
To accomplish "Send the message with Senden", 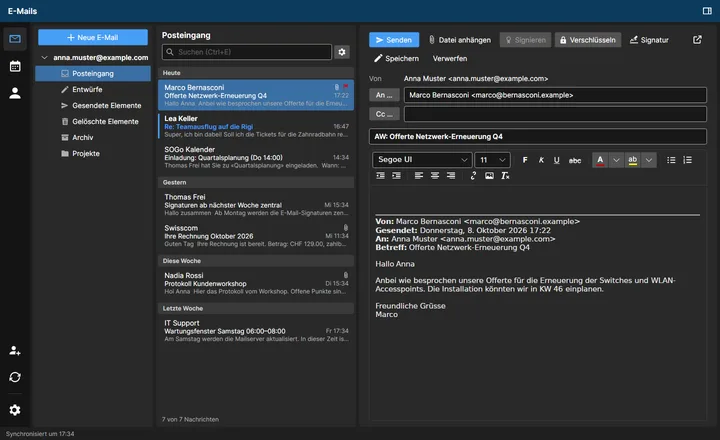I will 394,40.
